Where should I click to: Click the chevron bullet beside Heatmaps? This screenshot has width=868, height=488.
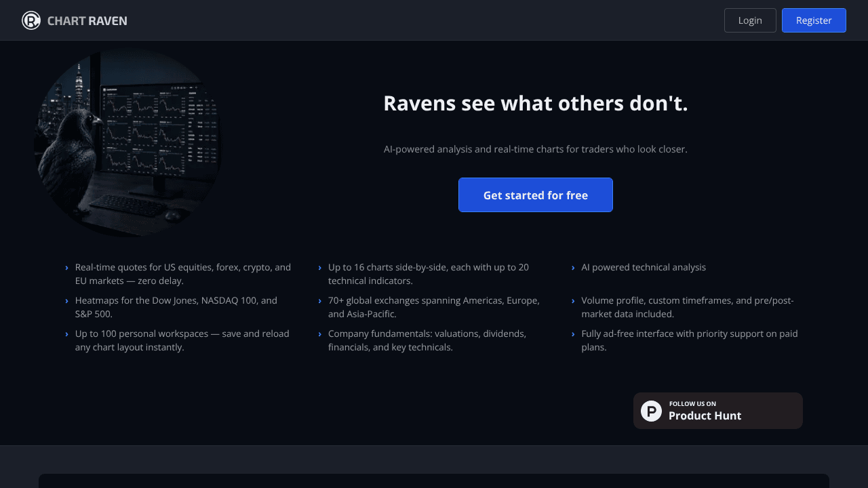pos(66,302)
